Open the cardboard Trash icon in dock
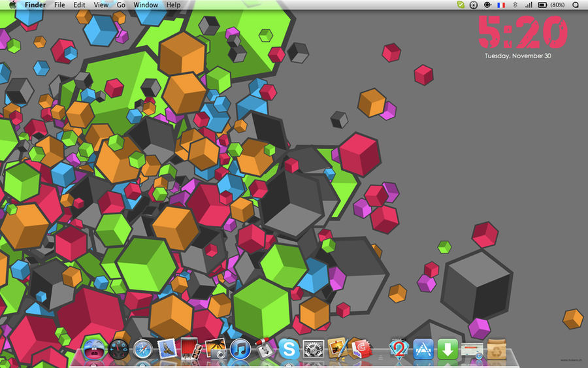 click(x=496, y=349)
